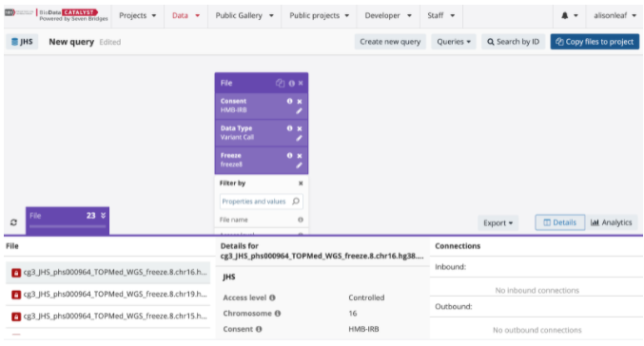
Task: Click the Chromosome value 16
Action: pyautogui.click(x=352, y=314)
